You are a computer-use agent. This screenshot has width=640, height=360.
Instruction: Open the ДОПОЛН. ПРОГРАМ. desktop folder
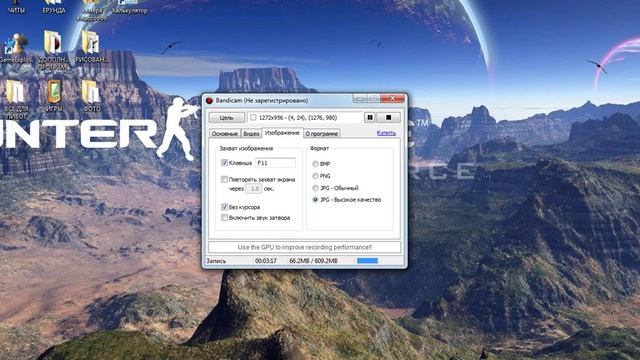[x=53, y=50]
